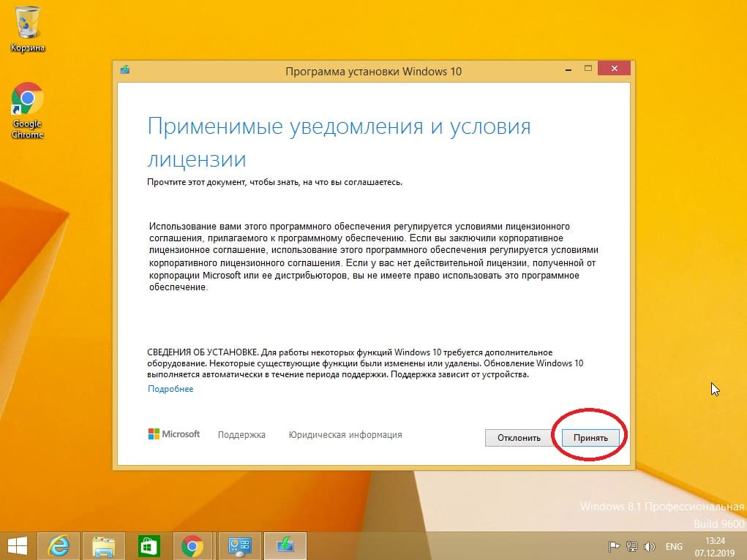Launch Chrome from the taskbar

pyautogui.click(x=192, y=545)
